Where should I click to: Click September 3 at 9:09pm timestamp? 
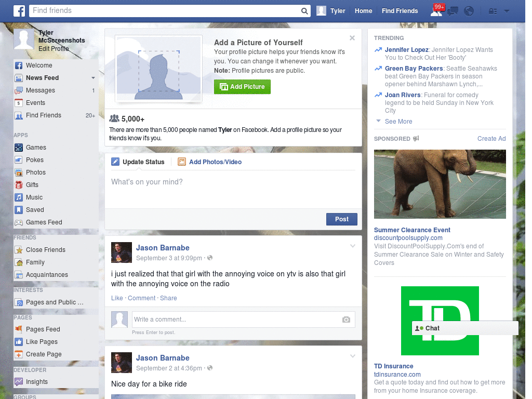click(169, 258)
